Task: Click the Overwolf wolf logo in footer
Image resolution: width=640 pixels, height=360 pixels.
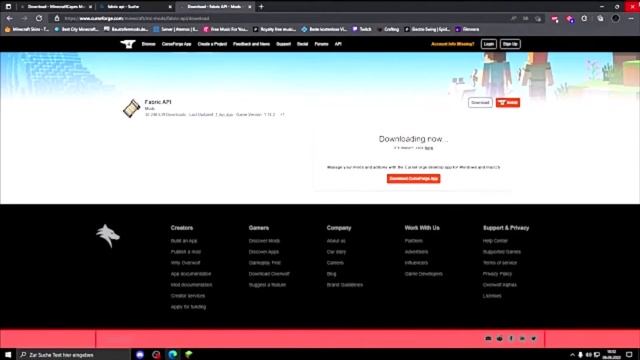Action: (x=108, y=236)
